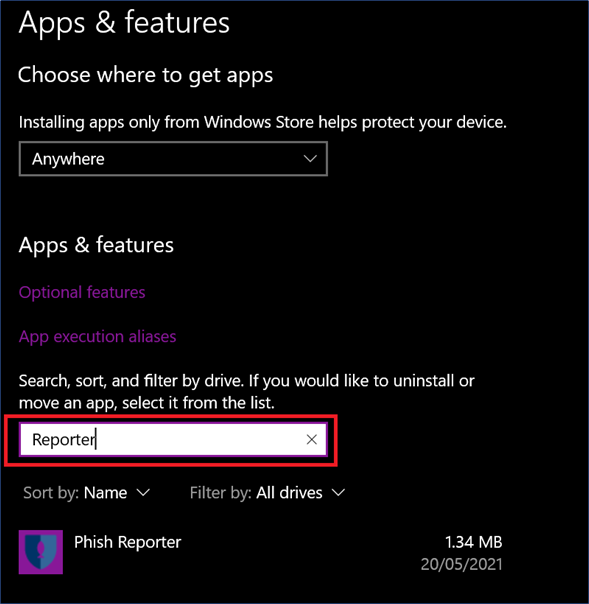Open the App execution aliases link

97,337
